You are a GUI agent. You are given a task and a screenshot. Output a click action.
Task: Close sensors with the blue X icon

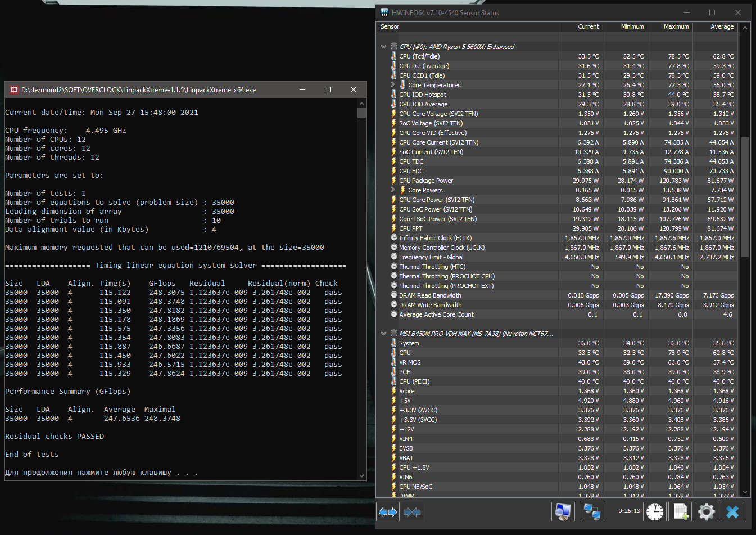732,511
